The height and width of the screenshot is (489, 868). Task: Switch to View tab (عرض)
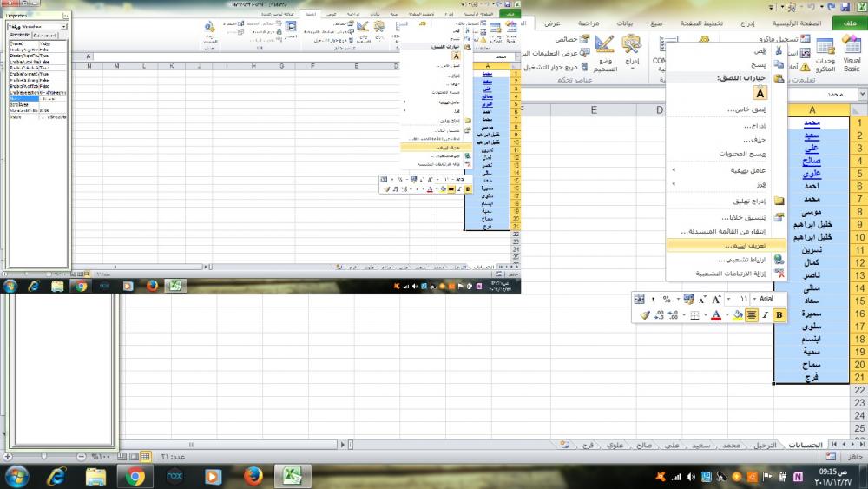(x=552, y=23)
